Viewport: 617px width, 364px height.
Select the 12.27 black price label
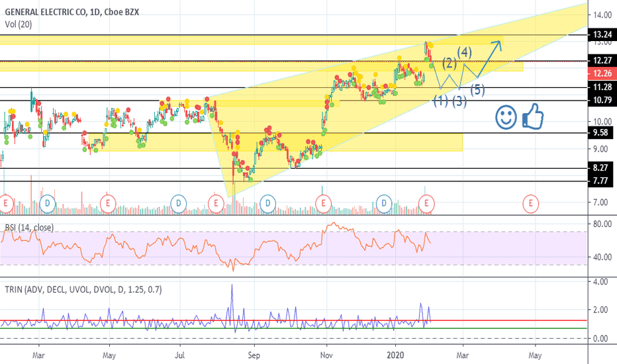[x=602, y=61]
